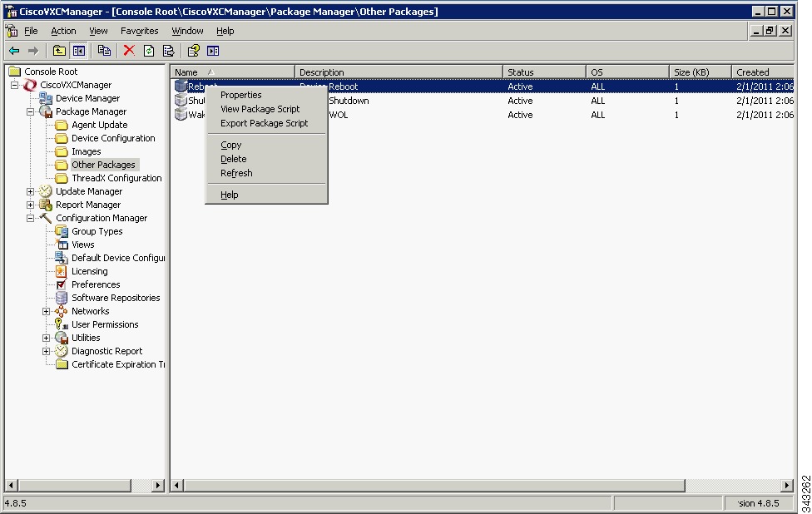
Task: Click the red X Delete toolbar icon
Action: (x=129, y=51)
